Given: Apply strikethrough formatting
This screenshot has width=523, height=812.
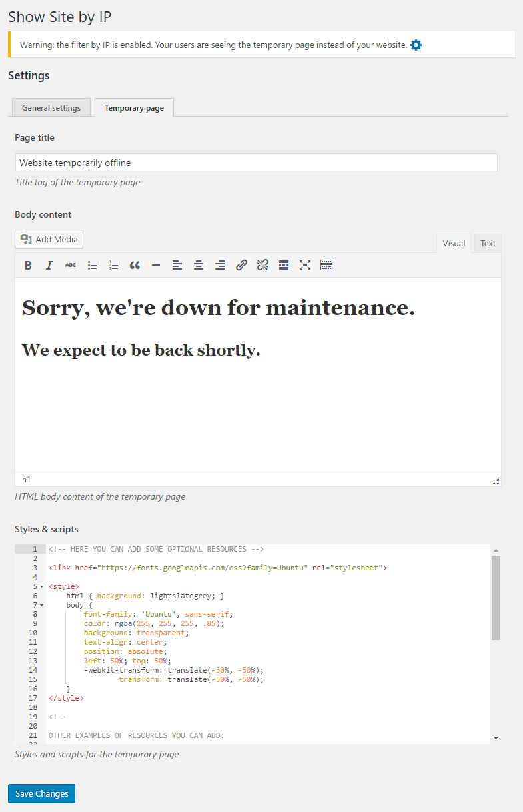Looking at the screenshot, I should [70, 265].
